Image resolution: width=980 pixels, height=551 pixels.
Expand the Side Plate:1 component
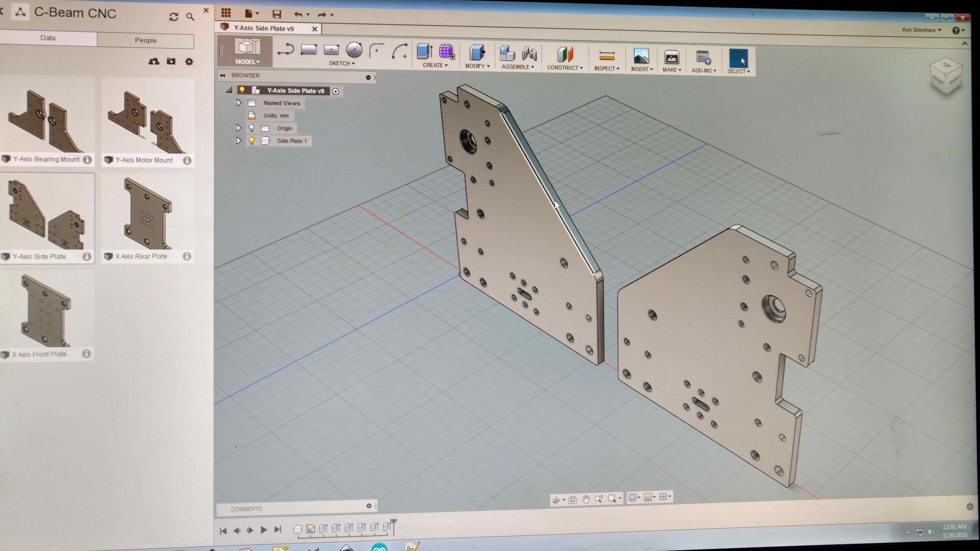(x=239, y=140)
